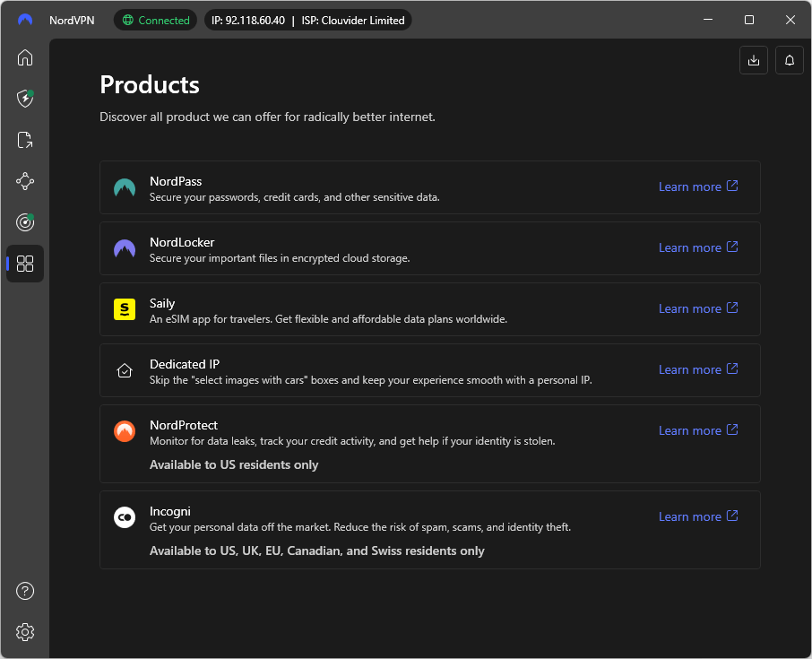Viewport: 812px width, 659px height.
Task: Click the orange NordProtect logo icon
Action: tap(125, 431)
